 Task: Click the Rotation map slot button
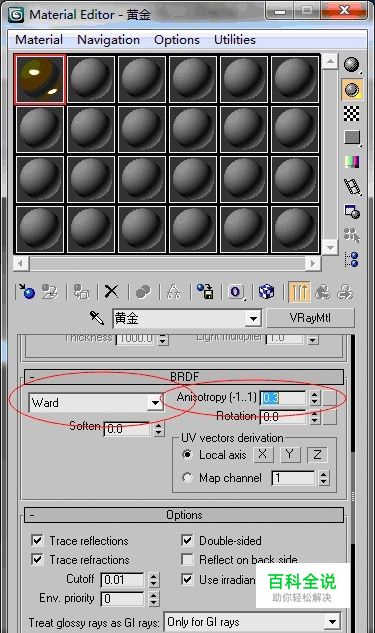coord(330,417)
